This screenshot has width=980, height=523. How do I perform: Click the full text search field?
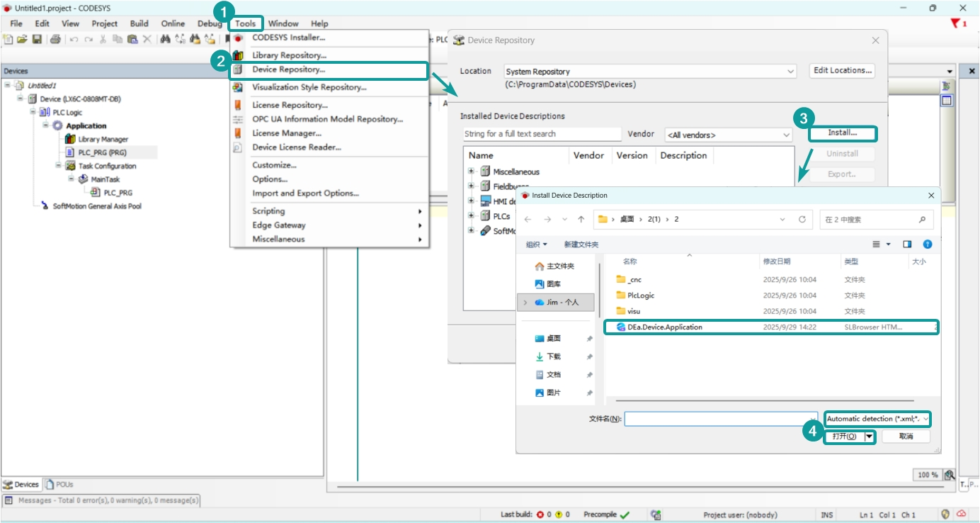(x=542, y=134)
